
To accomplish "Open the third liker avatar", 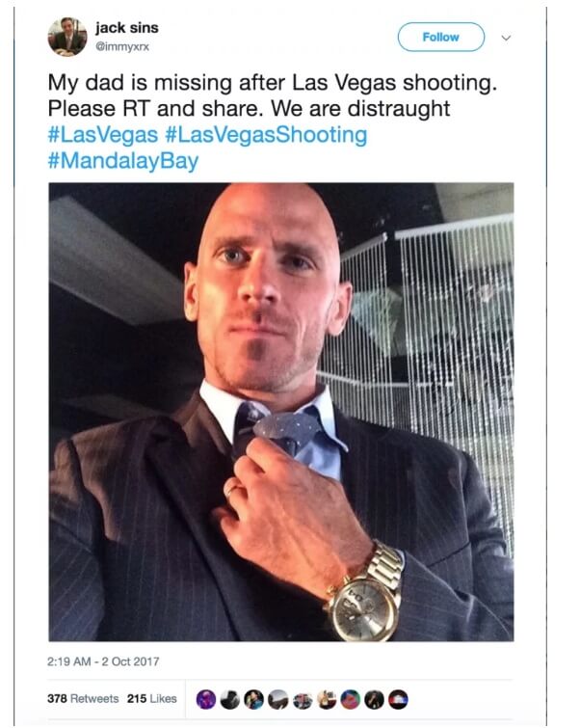I will [254, 699].
